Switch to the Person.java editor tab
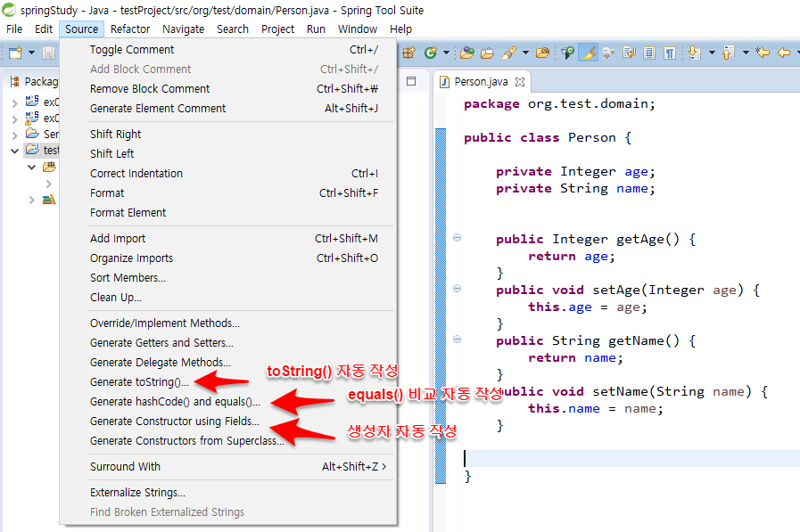 click(x=481, y=82)
